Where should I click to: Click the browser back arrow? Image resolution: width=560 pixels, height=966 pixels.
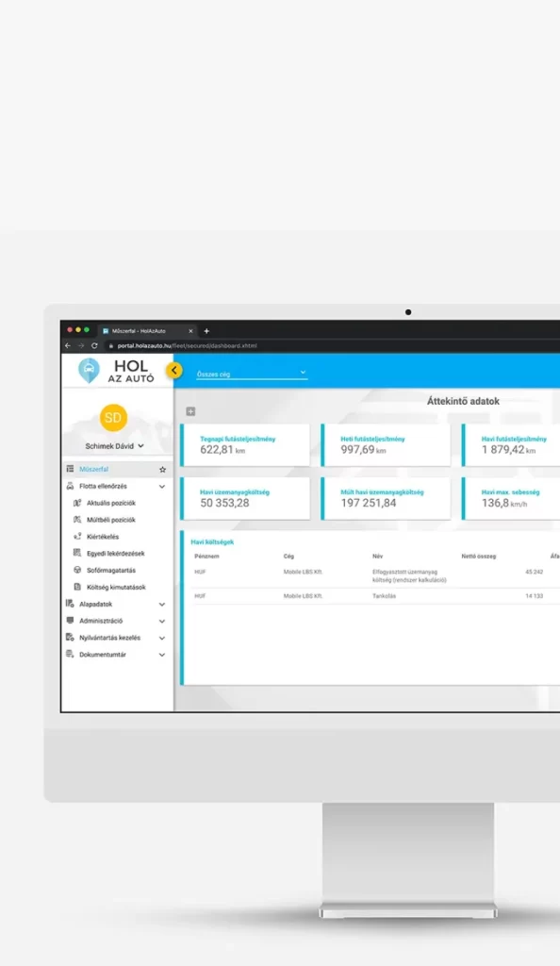coord(68,346)
